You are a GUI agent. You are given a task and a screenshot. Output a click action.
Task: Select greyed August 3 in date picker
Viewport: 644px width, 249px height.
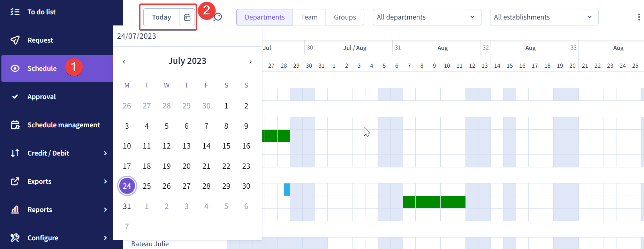click(x=187, y=206)
